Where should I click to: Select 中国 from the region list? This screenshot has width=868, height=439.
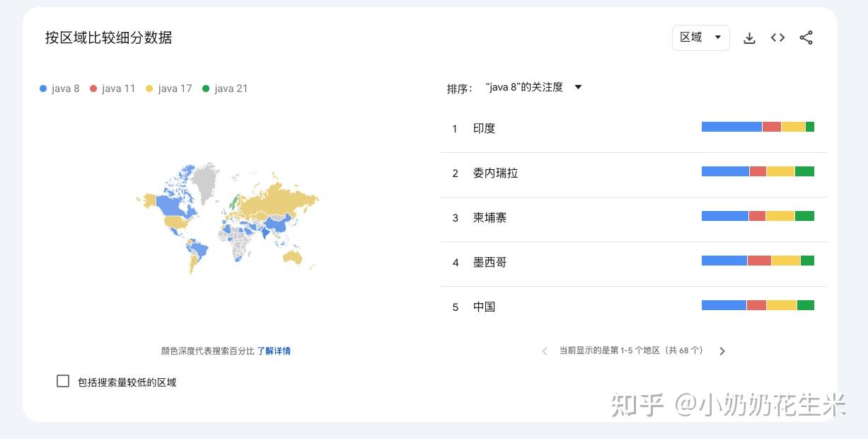pos(485,307)
